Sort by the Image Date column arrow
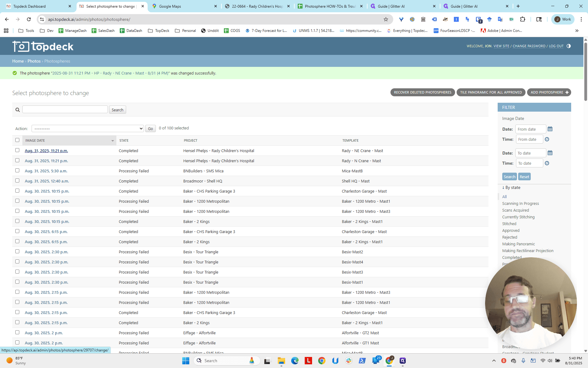The image size is (588, 368). [x=112, y=140]
